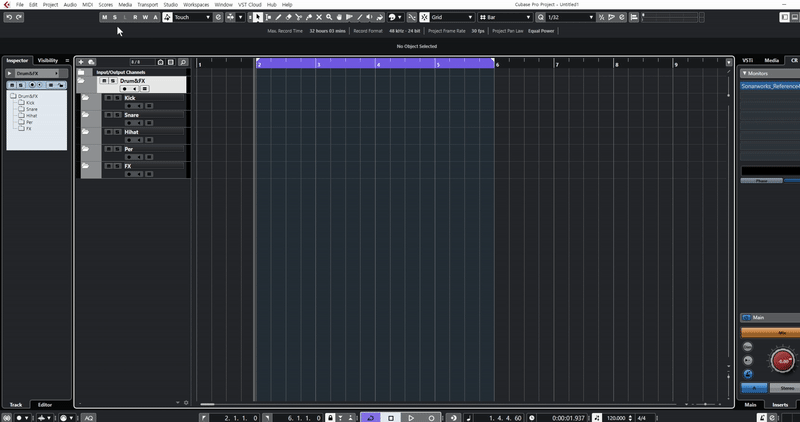Open the Studio menu
The width and height of the screenshot is (800, 422).
pos(170,5)
